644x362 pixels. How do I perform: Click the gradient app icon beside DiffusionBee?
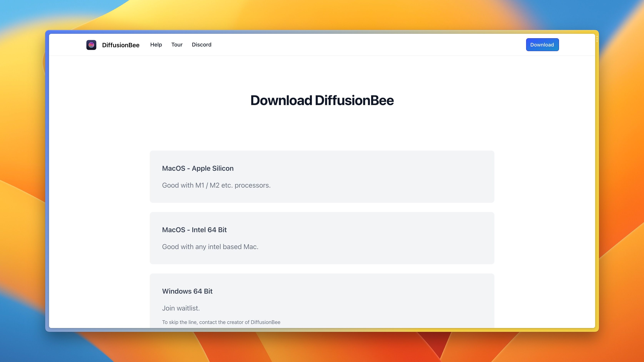coord(92,45)
